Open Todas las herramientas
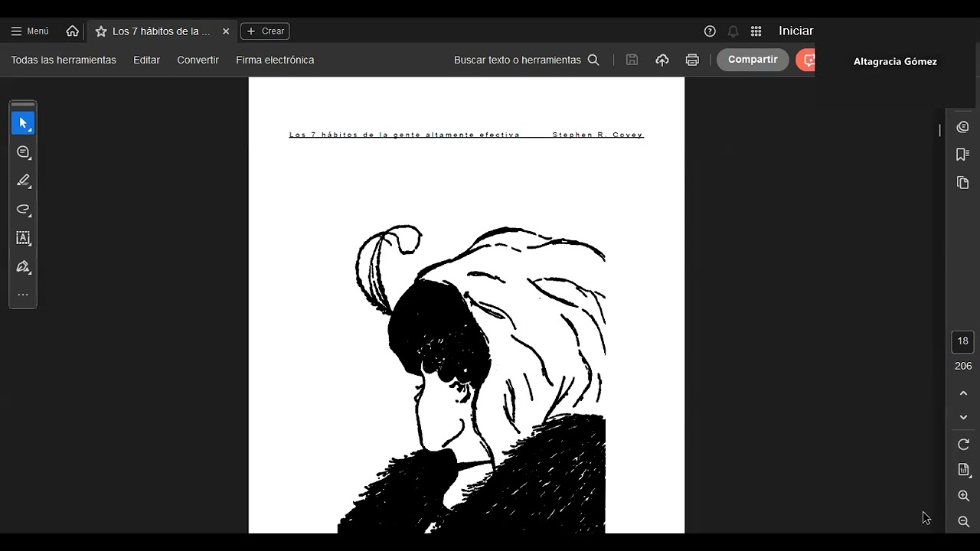Screen dimensions: 980x551 point(64,60)
